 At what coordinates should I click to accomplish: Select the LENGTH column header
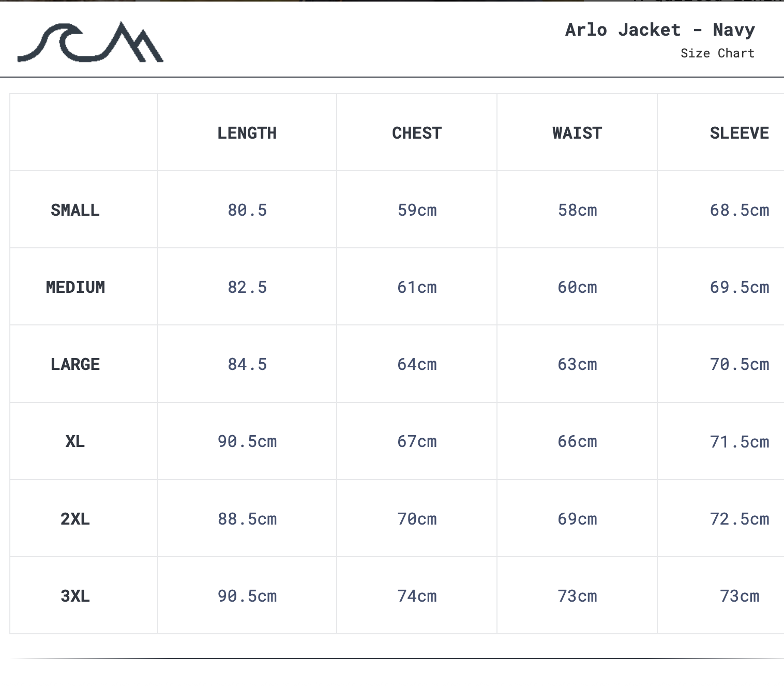(247, 133)
